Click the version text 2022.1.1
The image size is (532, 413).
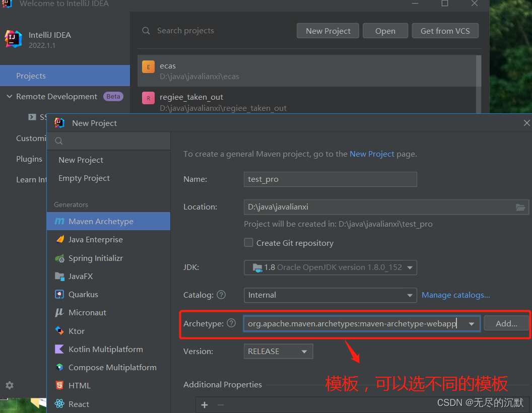pos(42,45)
